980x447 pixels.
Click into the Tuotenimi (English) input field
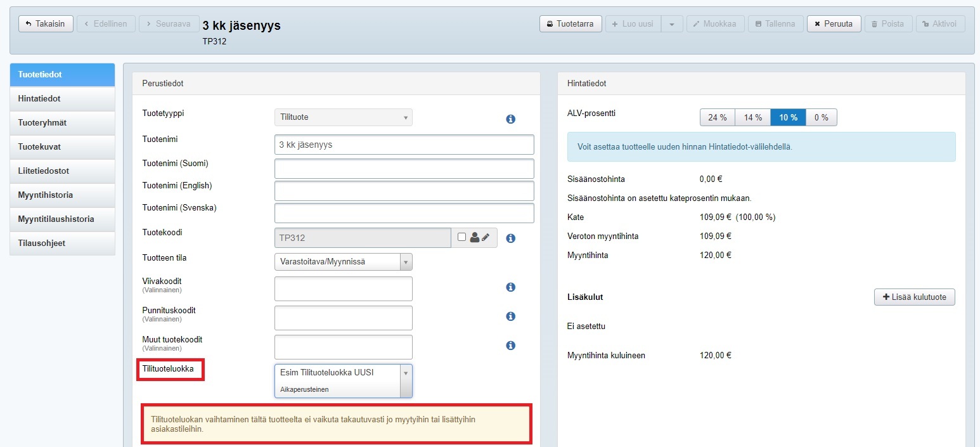click(404, 191)
